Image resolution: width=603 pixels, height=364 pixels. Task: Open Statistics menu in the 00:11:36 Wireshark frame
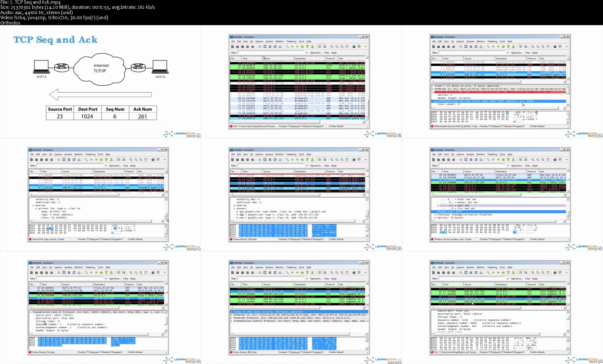[481, 267]
